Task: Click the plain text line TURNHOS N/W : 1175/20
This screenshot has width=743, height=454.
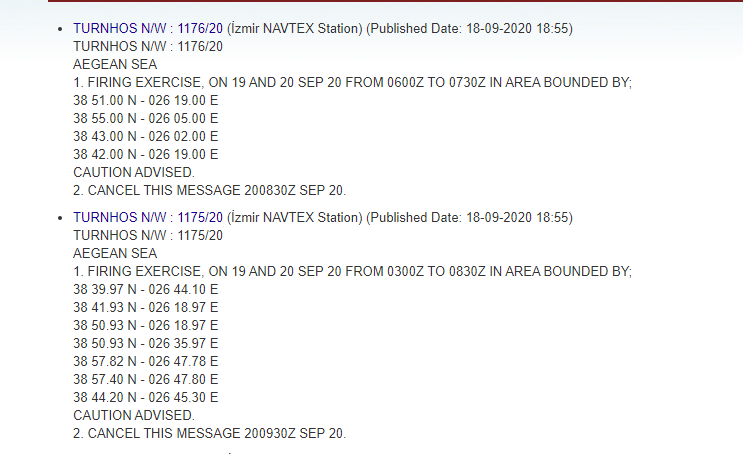Action: click(148, 236)
